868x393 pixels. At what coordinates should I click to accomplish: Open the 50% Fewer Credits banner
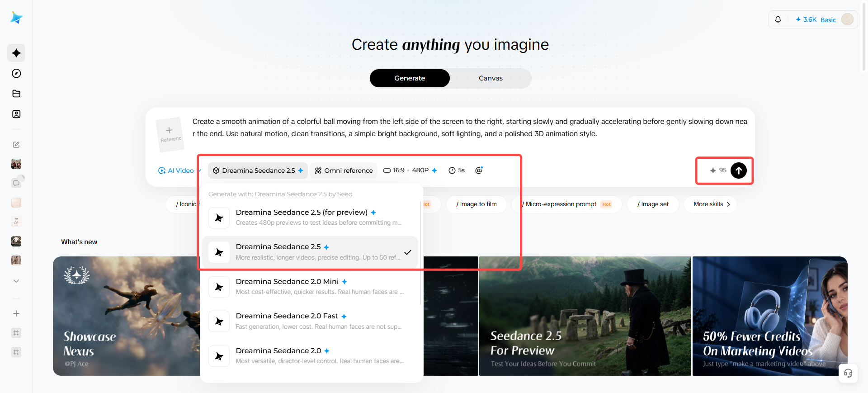pyautogui.click(x=770, y=316)
